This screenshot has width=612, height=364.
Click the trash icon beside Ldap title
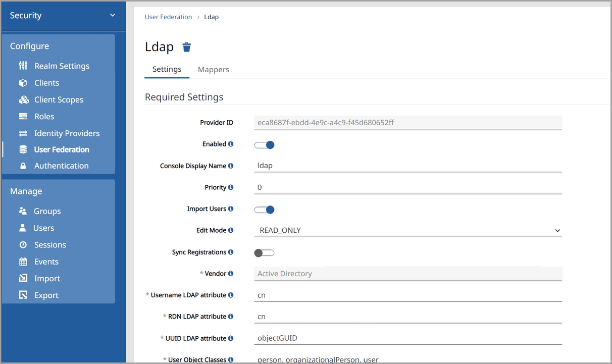187,47
